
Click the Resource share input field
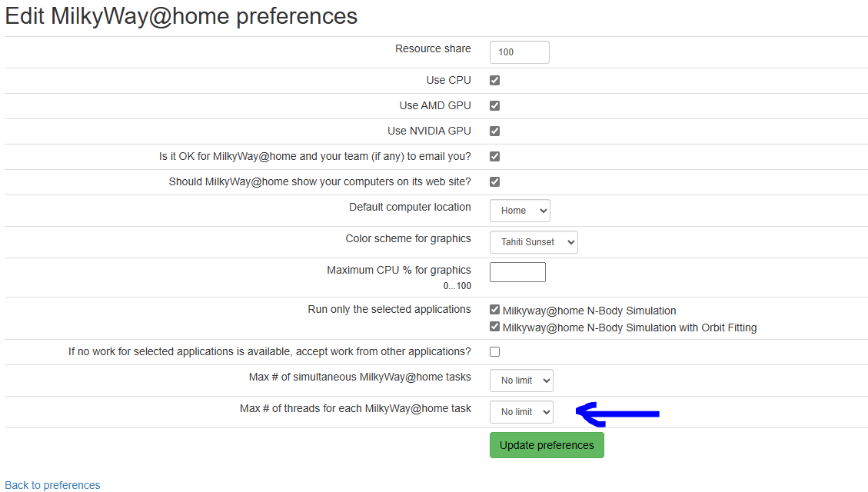[x=519, y=52]
